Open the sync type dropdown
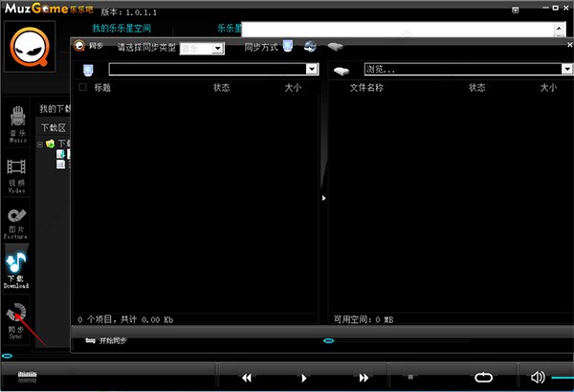The width and height of the screenshot is (574, 392). 202,48
